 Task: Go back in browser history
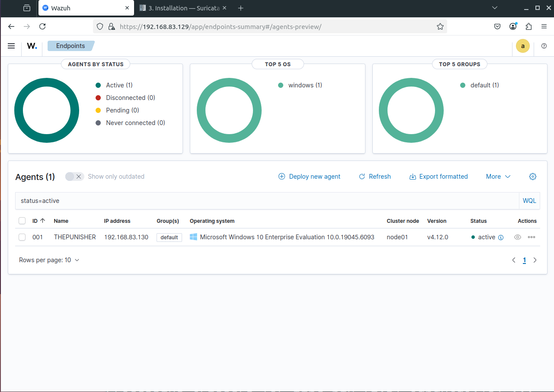tap(11, 26)
